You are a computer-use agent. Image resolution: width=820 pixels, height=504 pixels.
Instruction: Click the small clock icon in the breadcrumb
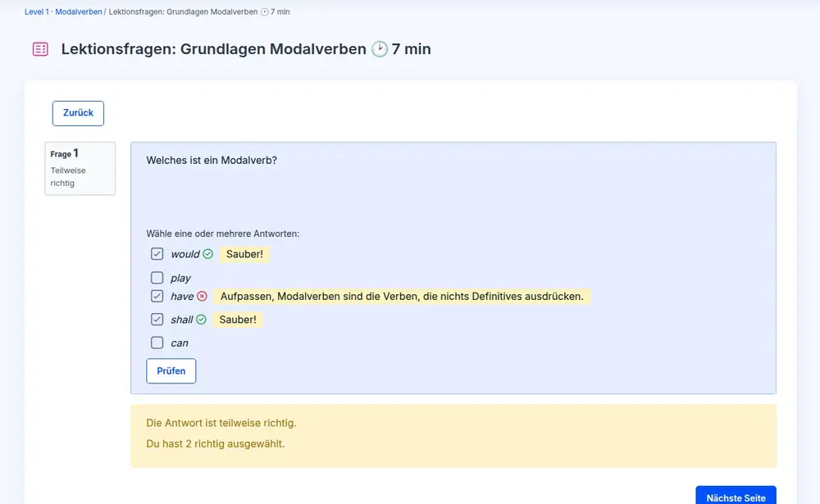pyautogui.click(x=265, y=12)
